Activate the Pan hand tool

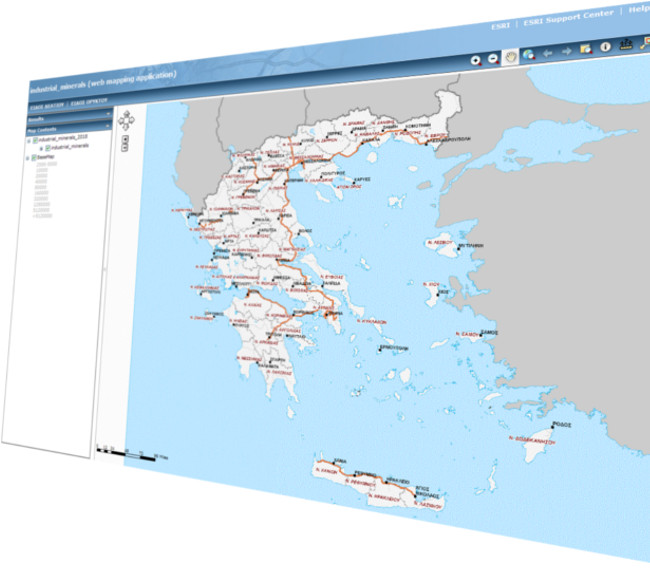510,57
